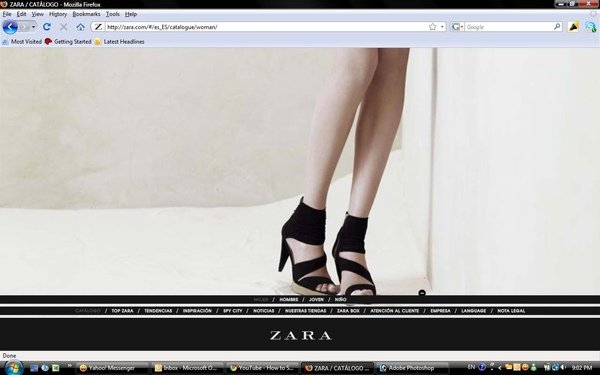Click the blue help icon in system tray
The height and width of the screenshot is (375, 600).
click(x=482, y=367)
